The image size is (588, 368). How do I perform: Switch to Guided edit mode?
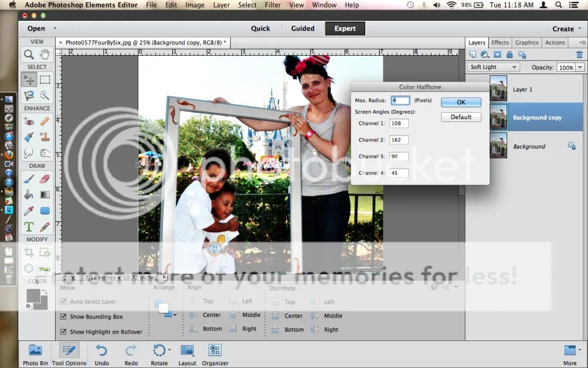pos(303,29)
